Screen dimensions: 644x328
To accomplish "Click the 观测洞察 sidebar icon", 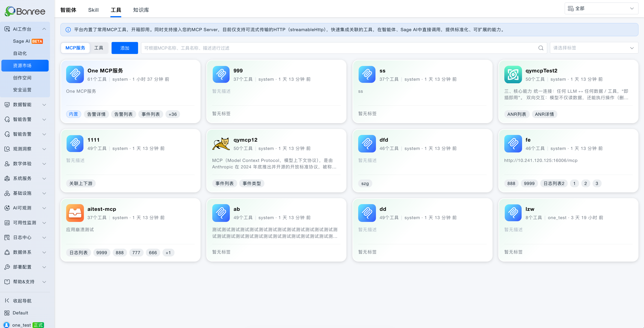I will (x=7, y=149).
